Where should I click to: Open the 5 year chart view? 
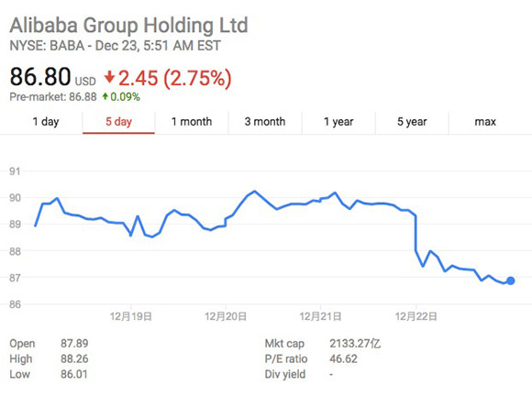[412, 122]
